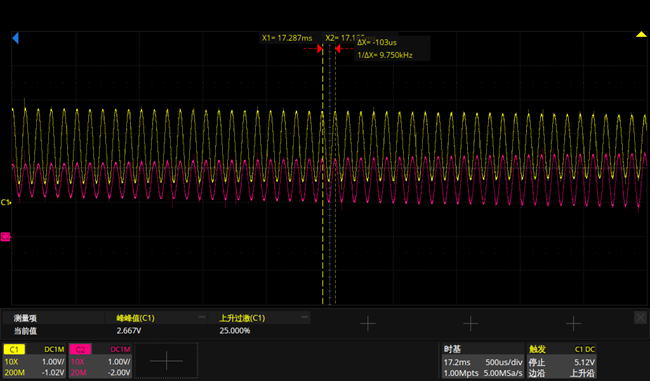
Task: Click the 1/ΔX= 9.750kHz readout
Action: pyautogui.click(x=385, y=55)
